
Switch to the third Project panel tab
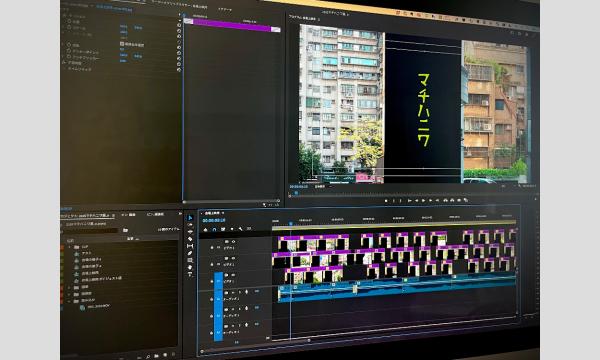(x=155, y=214)
